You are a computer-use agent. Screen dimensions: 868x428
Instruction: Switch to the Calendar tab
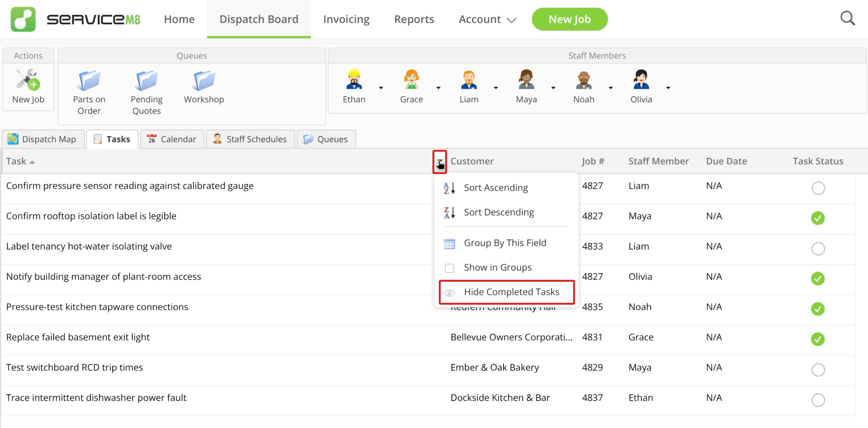pyautogui.click(x=172, y=139)
